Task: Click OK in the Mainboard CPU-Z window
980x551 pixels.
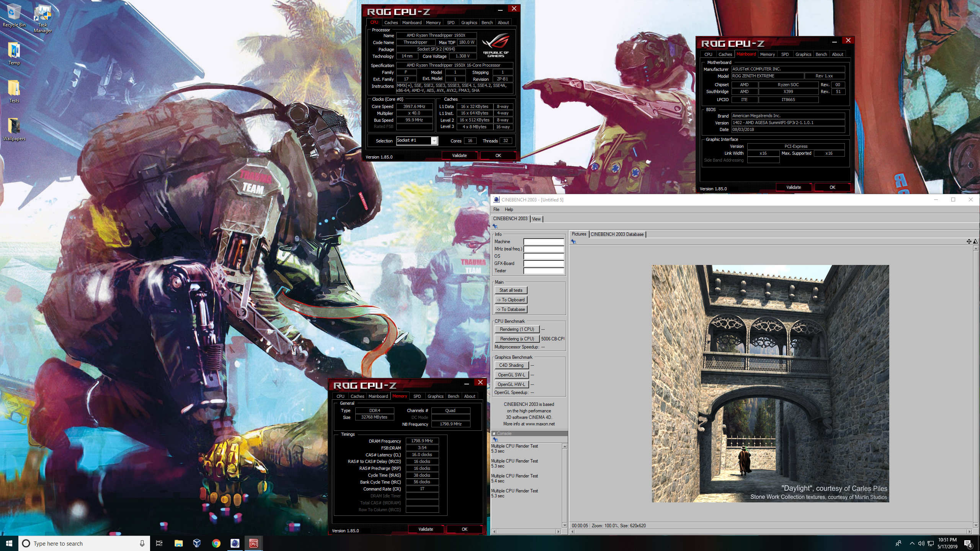Action: coord(832,187)
